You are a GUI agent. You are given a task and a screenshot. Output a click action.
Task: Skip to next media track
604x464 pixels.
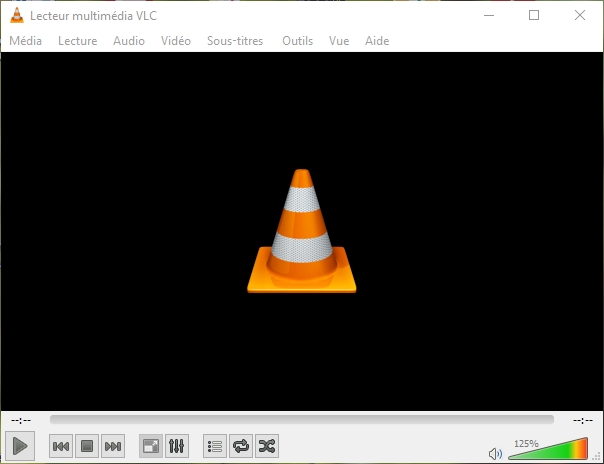[x=113, y=446]
